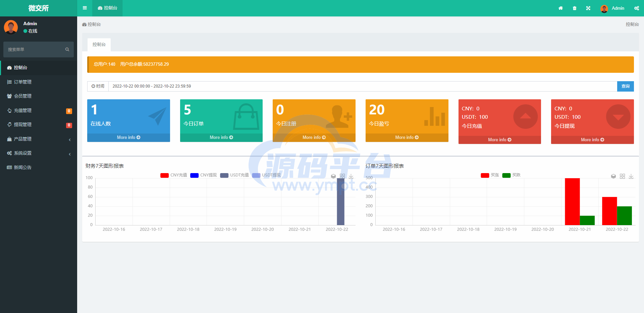Toggle 买涨 legend red swatch
This screenshot has height=313, width=644.
coord(485,175)
